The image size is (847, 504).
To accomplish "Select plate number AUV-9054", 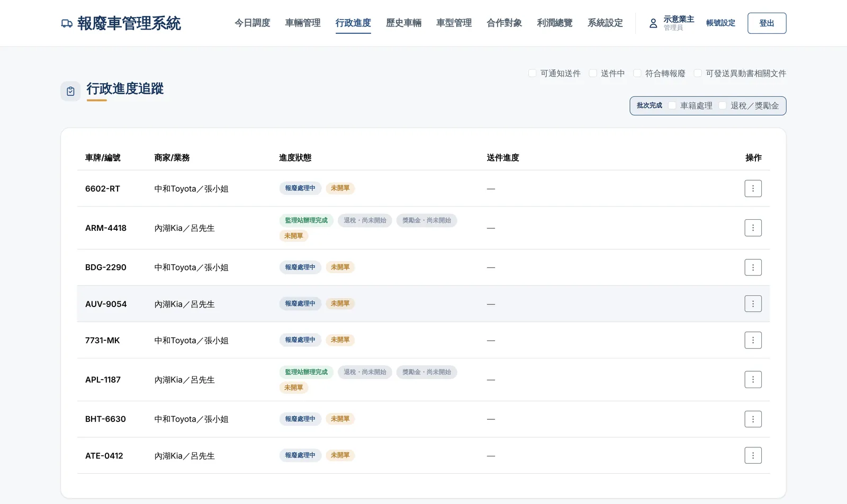I will tap(106, 304).
